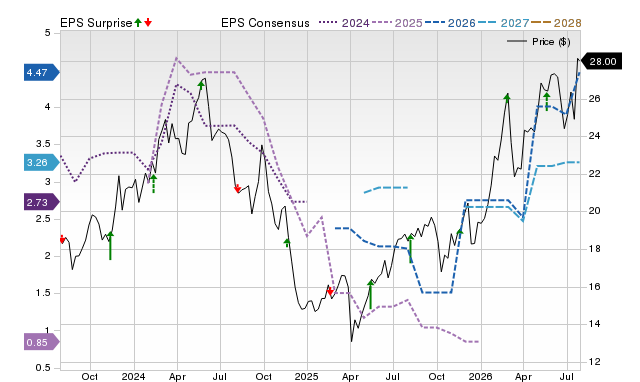The width and height of the screenshot is (640, 382).
Task: Select the 2026 consensus legend entry
Action: point(450,23)
